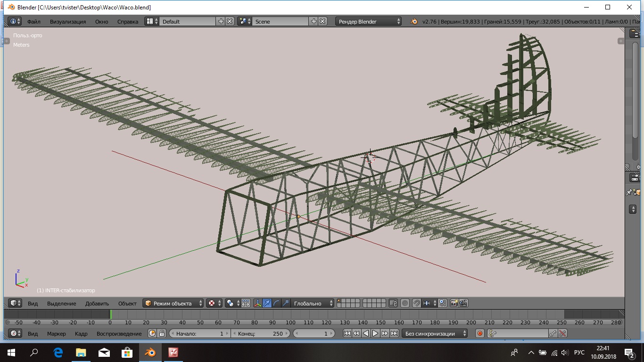Click the insert keyframe key icon

coord(553,333)
